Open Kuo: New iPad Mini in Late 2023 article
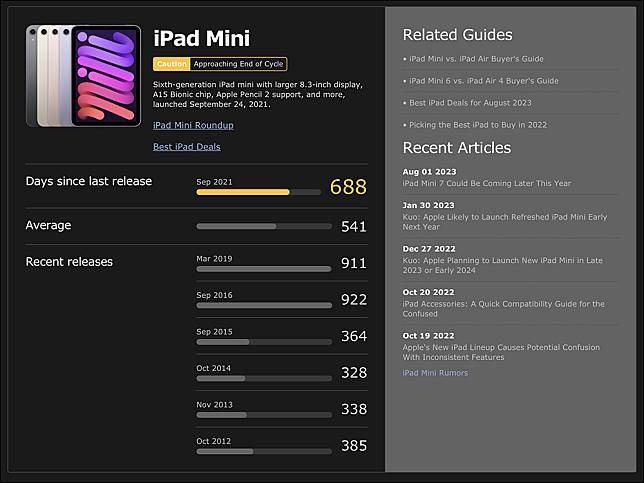Screen dimensions: 644x483 click(x=503, y=265)
